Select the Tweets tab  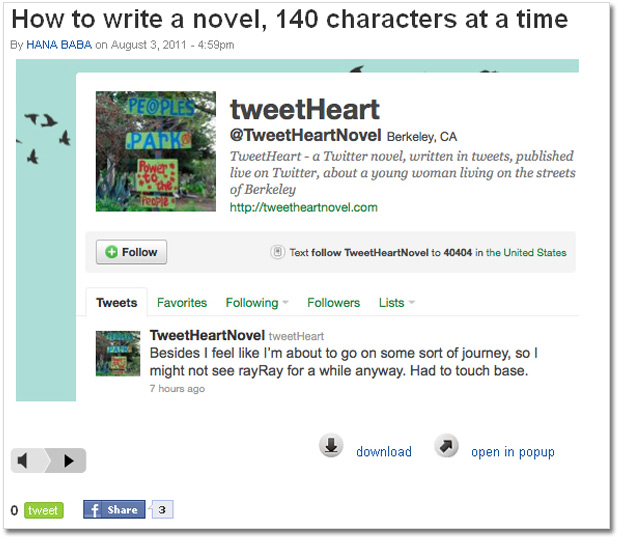[x=117, y=303]
